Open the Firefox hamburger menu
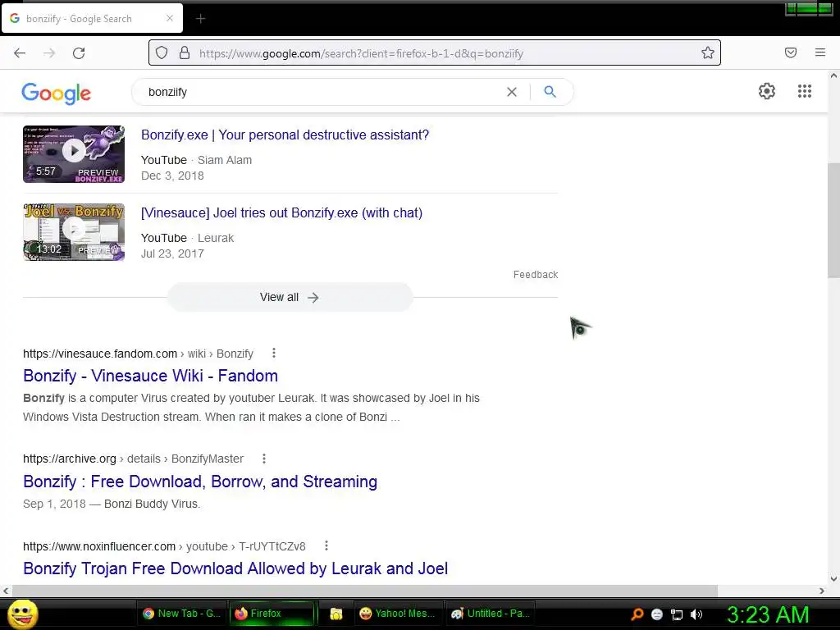This screenshot has width=840, height=630. [820, 52]
